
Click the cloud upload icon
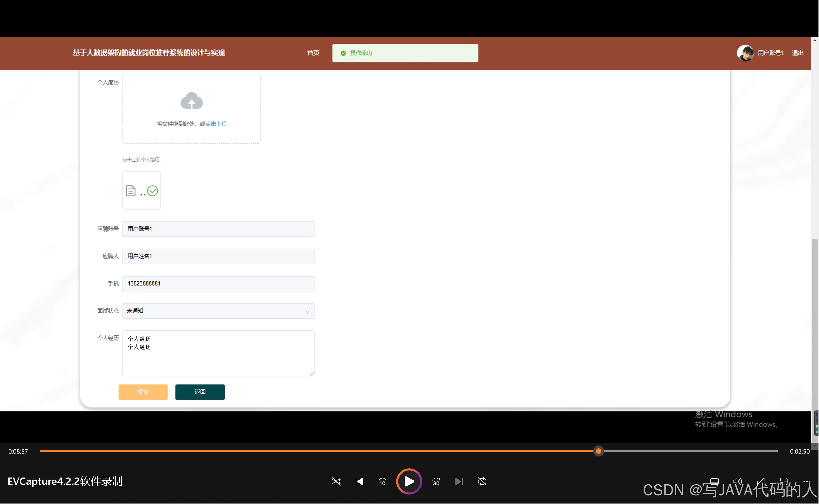[x=192, y=101]
